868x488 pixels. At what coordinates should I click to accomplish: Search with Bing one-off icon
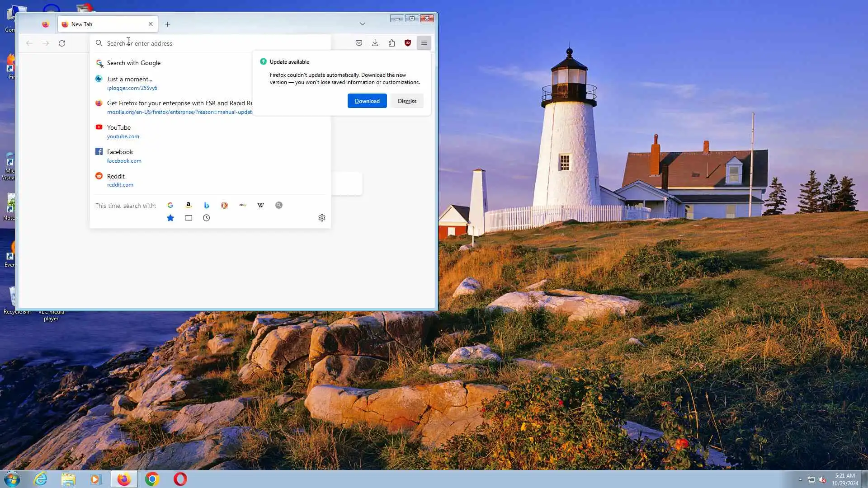click(x=207, y=205)
